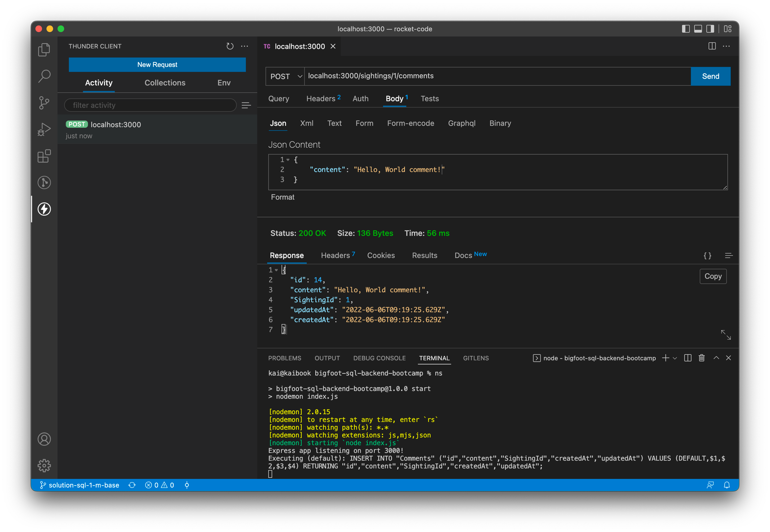The width and height of the screenshot is (770, 532).
Task: Open the Run and Debug icon
Action: click(x=44, y=129)
